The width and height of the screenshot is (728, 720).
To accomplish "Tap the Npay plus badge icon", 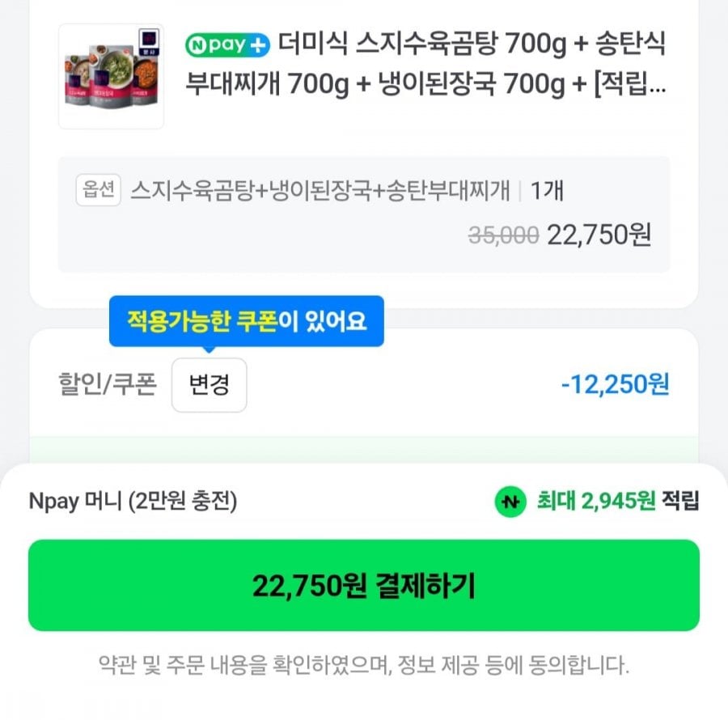I will (x=227, y=45).
